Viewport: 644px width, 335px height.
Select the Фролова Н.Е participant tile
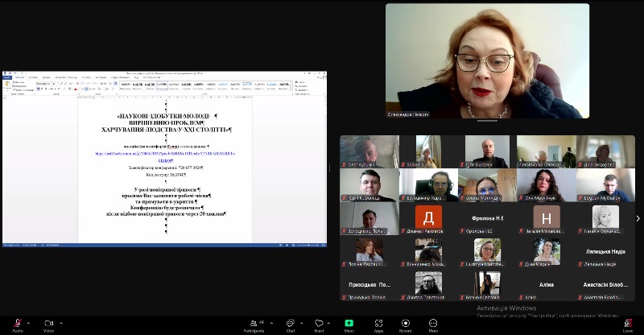pos(488,218)
